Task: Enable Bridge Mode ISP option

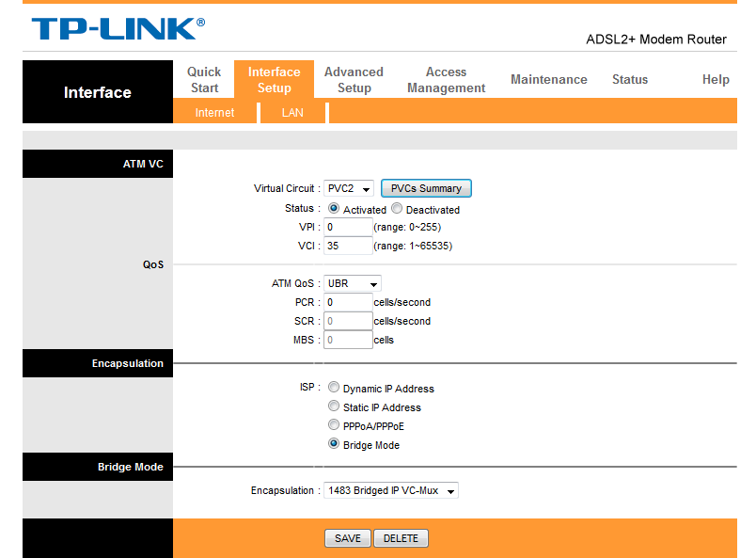Action: [334, 443]
